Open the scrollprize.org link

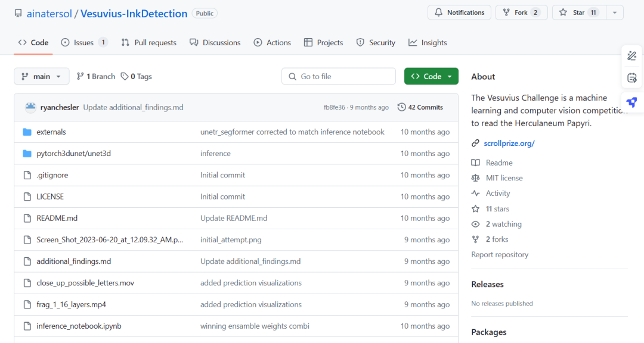[509, 143]
